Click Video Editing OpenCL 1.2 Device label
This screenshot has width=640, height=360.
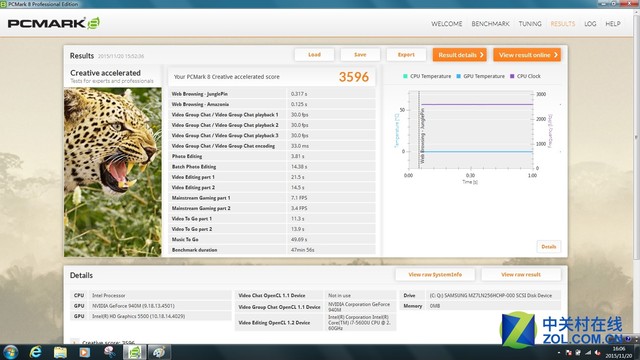click(274, 322)
